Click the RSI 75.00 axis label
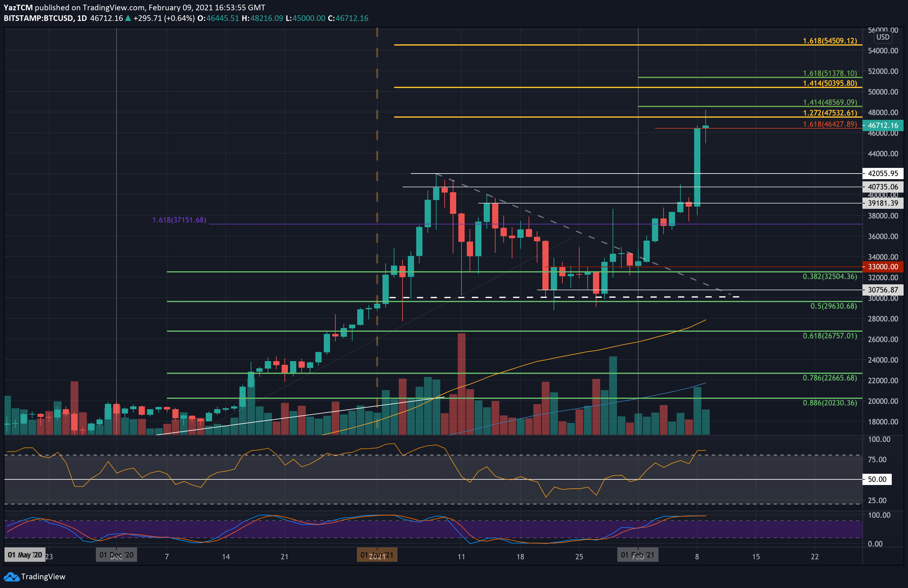 coord(877,459)
